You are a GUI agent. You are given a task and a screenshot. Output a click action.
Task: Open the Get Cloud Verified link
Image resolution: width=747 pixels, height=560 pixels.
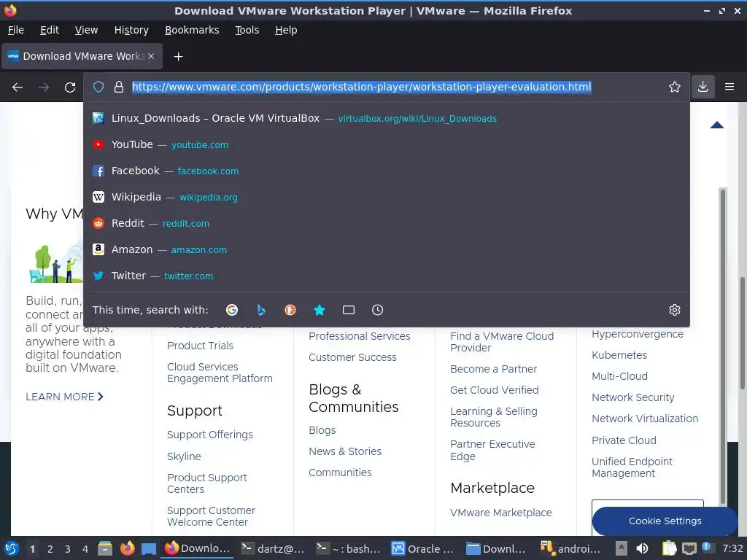click(x=494, y=390)
